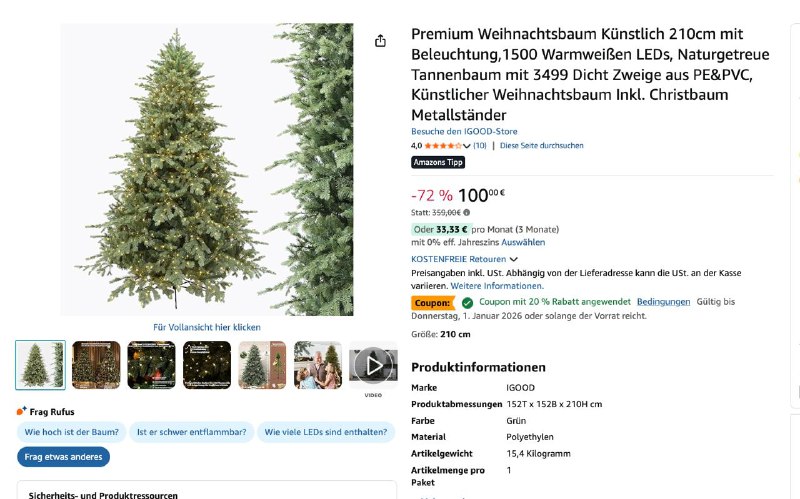The image size is (800, 499).
Task: Ask Rufus 'Wie viele LEDs sind enthalten?'
Action: click(326, 432)
